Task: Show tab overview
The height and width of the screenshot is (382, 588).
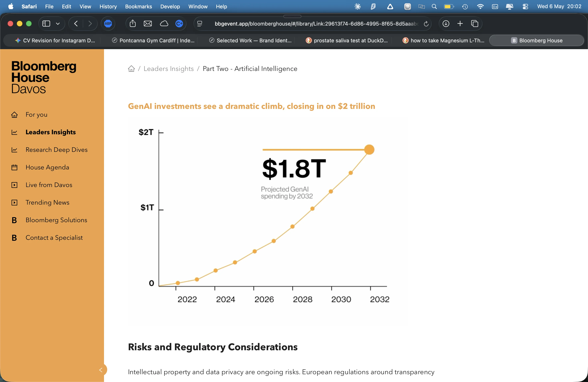Action: [475, 24]
